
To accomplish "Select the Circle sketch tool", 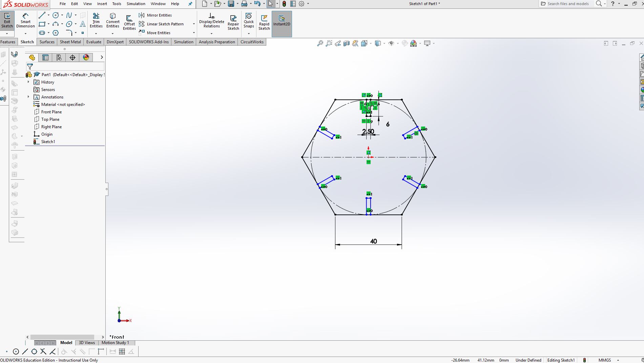I will [x=56, y=15].
